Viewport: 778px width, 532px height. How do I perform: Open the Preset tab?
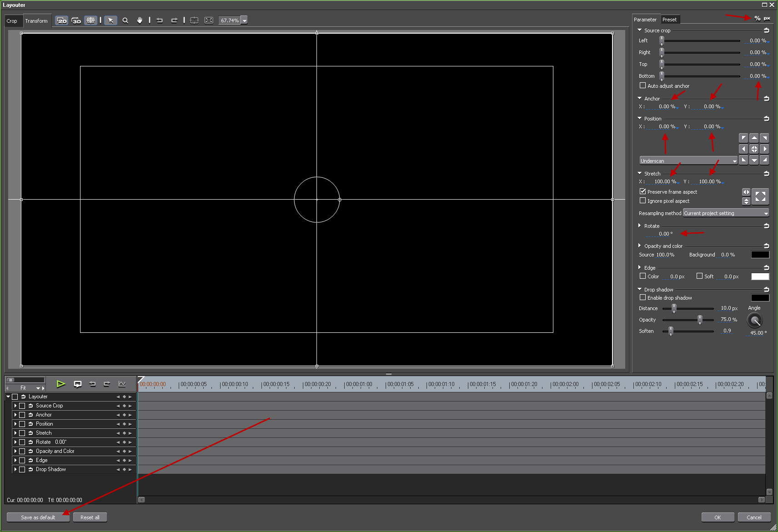click(669, 20)
